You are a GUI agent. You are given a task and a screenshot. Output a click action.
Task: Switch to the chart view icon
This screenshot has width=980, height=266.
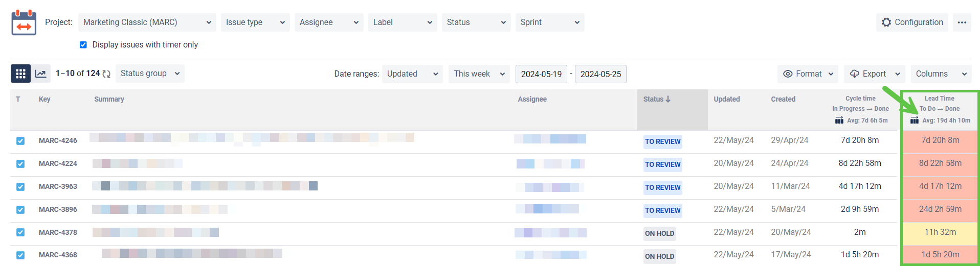40,74
